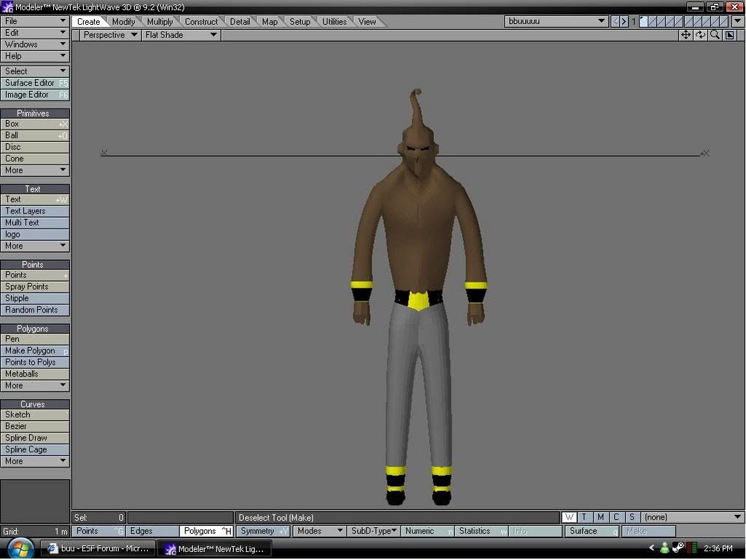Click the green network meter tray icon
Screen dimensions: 746x560
692,548
